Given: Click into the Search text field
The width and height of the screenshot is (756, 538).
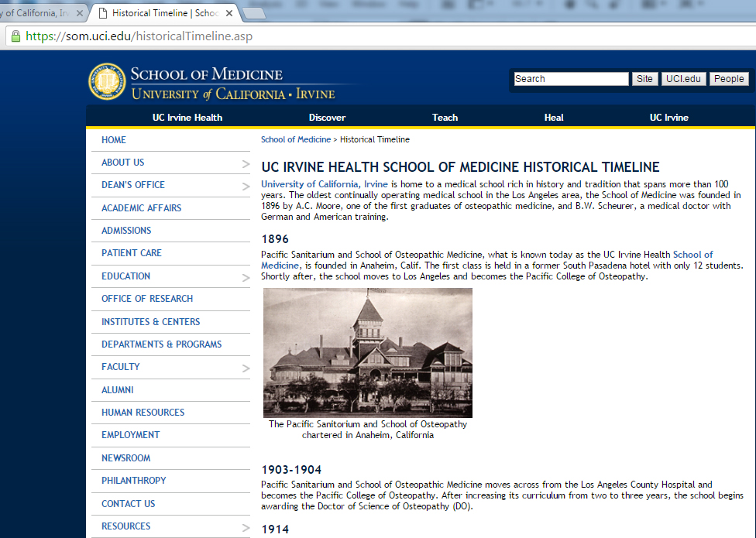Looking at the screenshot, I should pyautogui.click(x=571, y=79).
